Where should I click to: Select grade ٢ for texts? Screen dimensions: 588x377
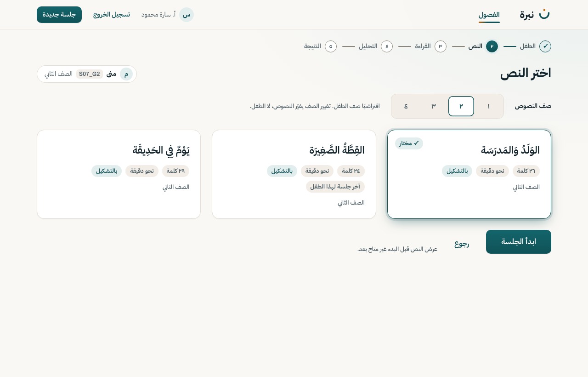point(461,106)
